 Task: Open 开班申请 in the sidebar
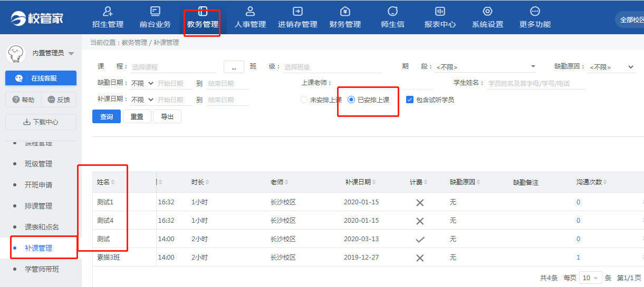[39, 185]
